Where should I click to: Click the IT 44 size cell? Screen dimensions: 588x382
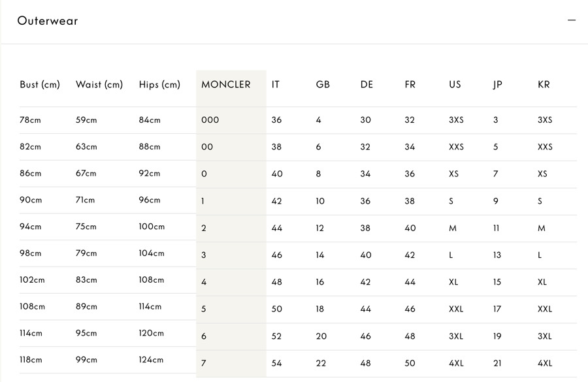click(x=277, y=228)
